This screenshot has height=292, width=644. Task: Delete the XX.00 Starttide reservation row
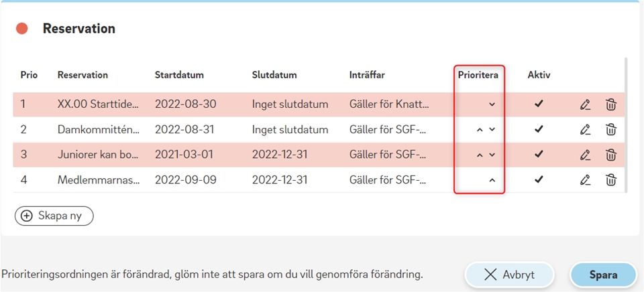pyautogui.click(x=610, y=104)
